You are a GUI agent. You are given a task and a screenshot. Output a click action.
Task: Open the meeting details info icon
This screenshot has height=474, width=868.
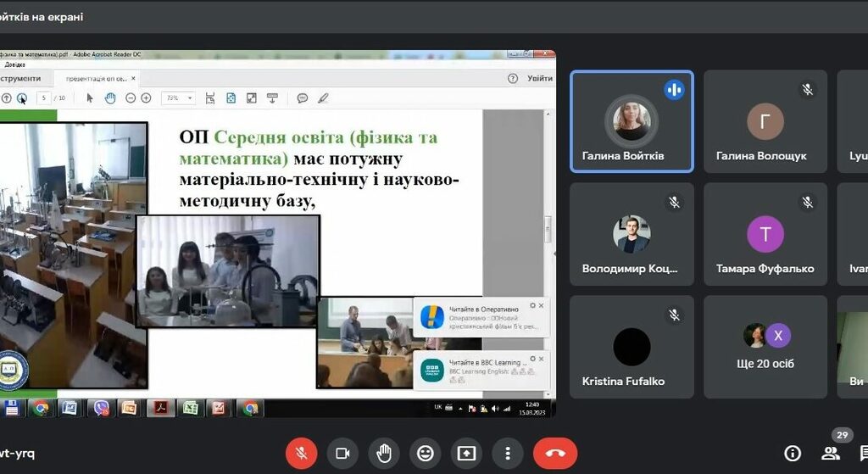[793, 453]
